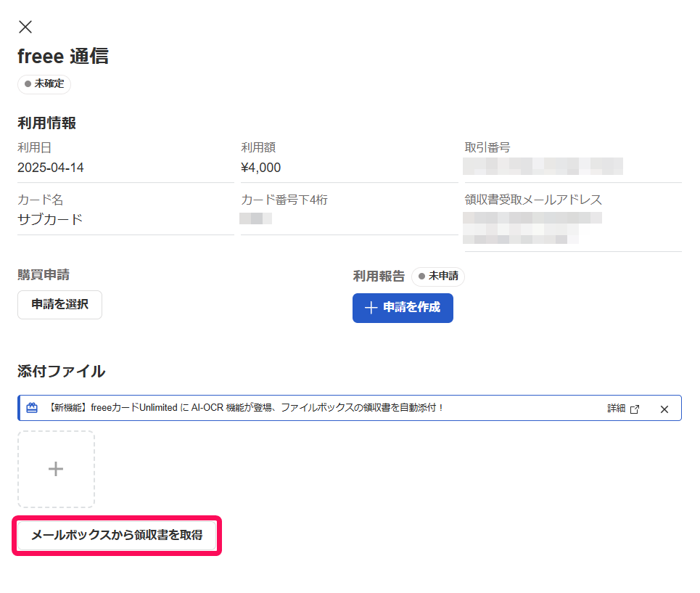Viewport: 700px width, 593px height.
Task: Close the freee 通信 detail panel
Action: 25,27
